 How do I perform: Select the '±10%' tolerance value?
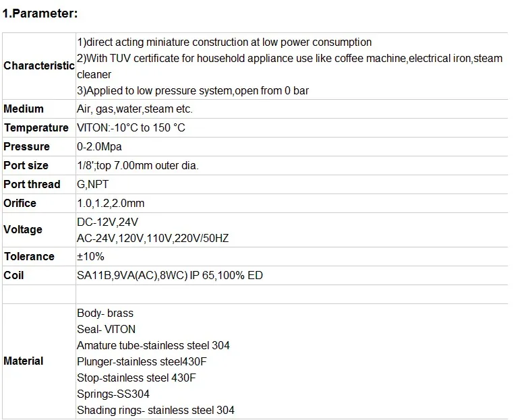(x=90, y=257)
